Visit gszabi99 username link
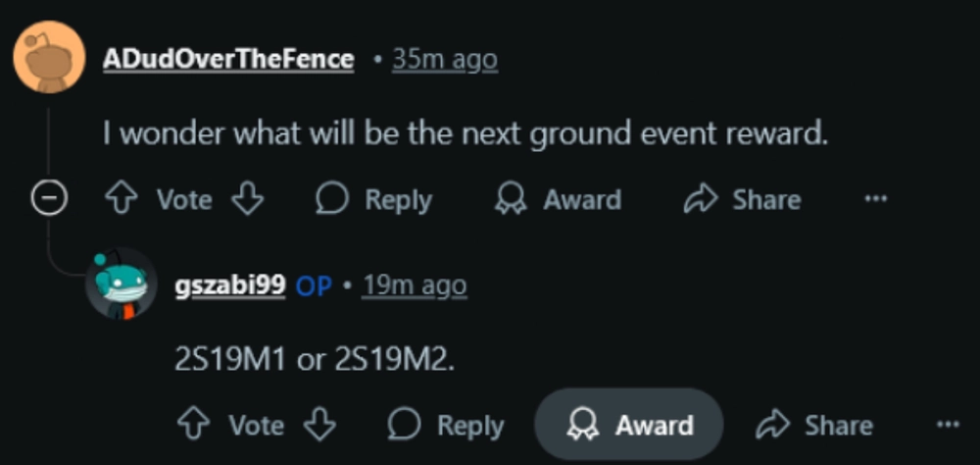 pyautogui.click(x=230, y=286)
